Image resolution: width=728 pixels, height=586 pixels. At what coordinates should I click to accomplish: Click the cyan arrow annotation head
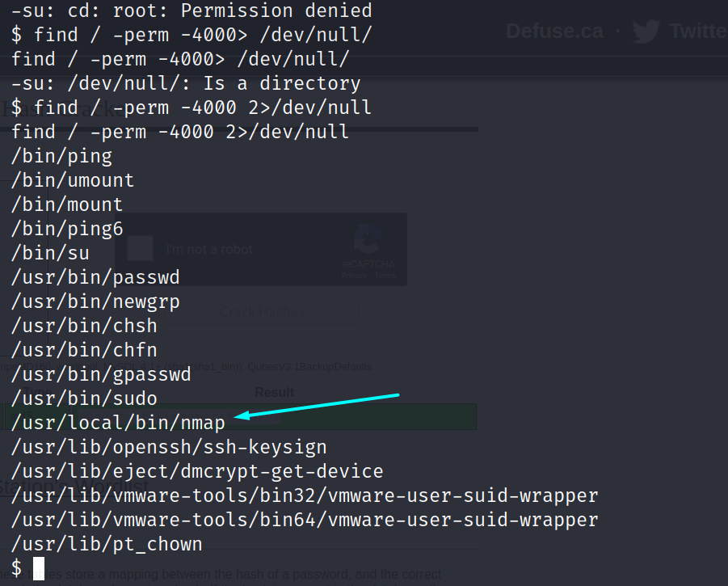(x=242, y=415)
